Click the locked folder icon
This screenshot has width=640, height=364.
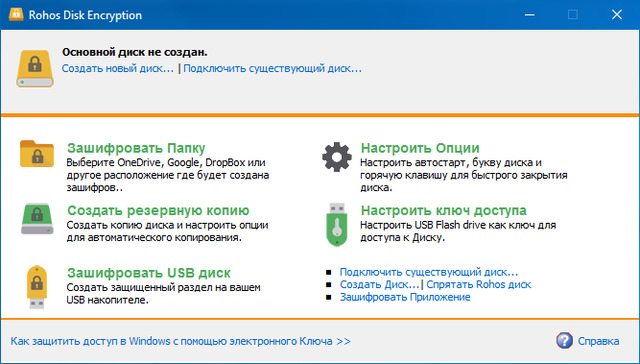pos(37,154)
